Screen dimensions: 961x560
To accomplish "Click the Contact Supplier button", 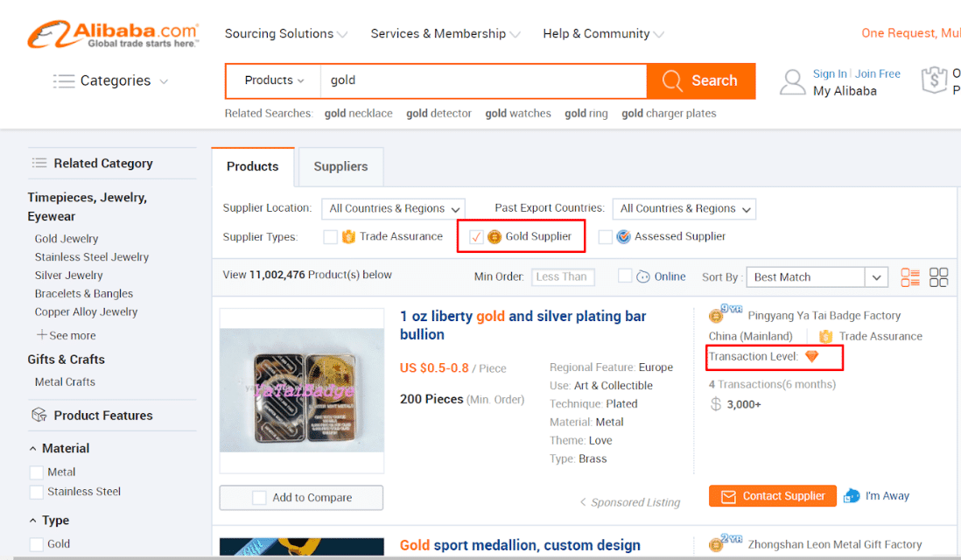I will pyautogui.click(x=772, y=496).
